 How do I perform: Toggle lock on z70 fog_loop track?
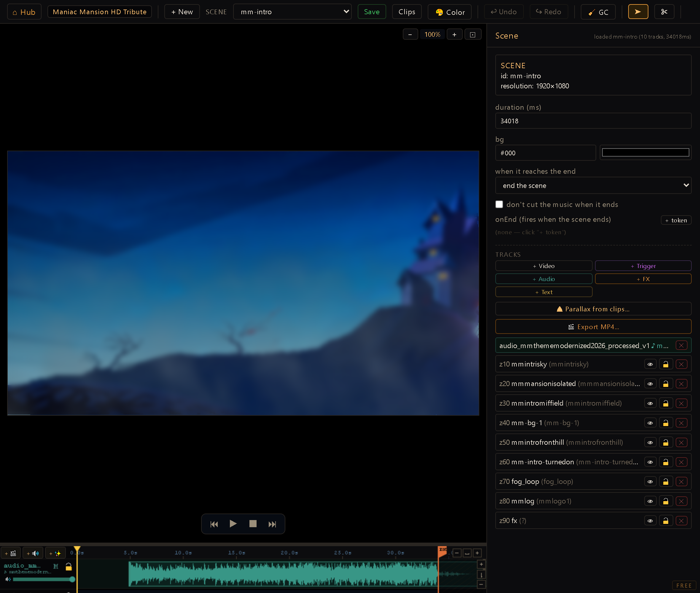[666, 482]
